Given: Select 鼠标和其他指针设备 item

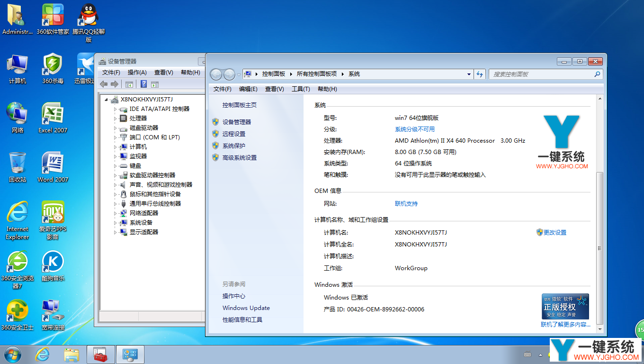Looking at the screenshot, I should (x=155, y=194).
